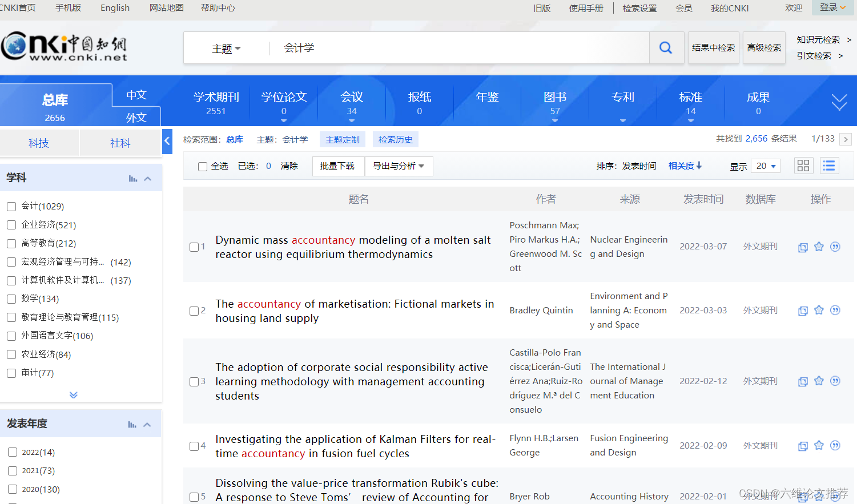Tick the 全选 select-all checkbox
857x504 pixels.
(202, 167)
